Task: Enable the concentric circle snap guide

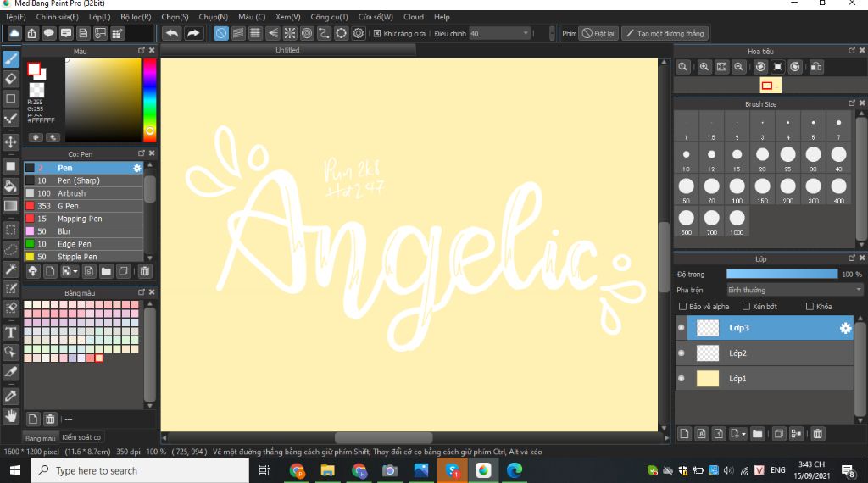Action: click(x=307, y=34)
